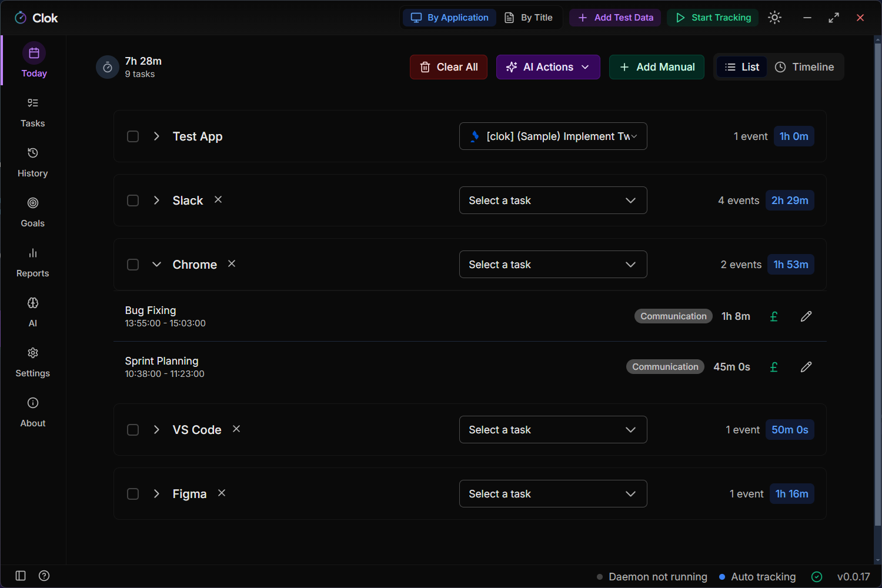Open the History page in sidebar

click(x=33, y=162)
